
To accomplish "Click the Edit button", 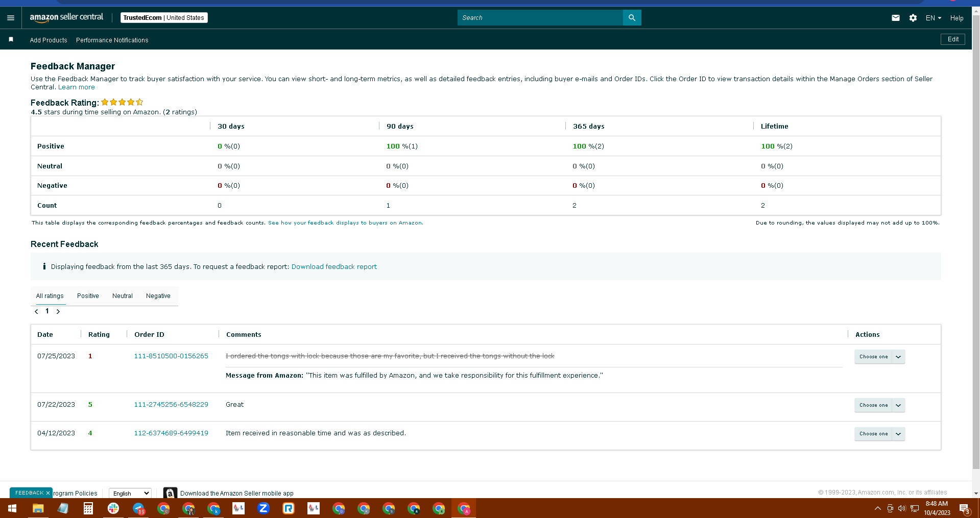I will click(x=953, y=39).
